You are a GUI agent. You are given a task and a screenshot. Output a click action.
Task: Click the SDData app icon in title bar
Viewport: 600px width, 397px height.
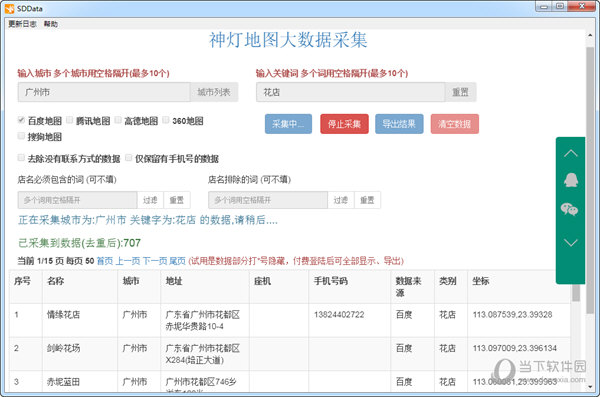tap(10, 8)
